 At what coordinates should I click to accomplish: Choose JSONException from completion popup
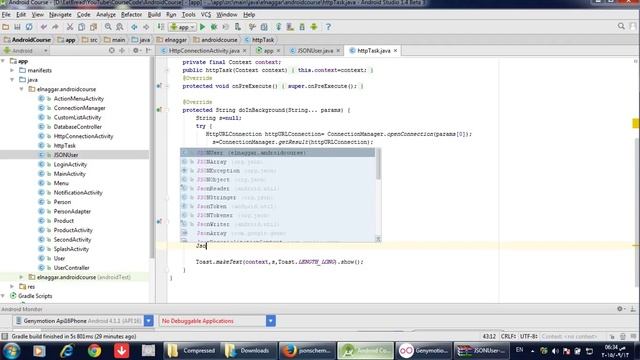point(277,171)
